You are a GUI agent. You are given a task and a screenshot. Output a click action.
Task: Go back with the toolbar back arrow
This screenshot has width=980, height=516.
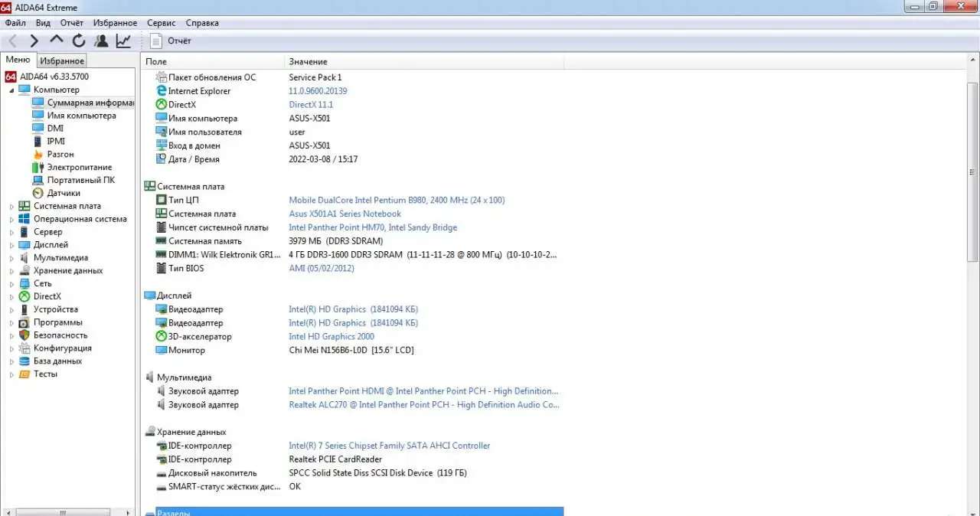point(13,41)
